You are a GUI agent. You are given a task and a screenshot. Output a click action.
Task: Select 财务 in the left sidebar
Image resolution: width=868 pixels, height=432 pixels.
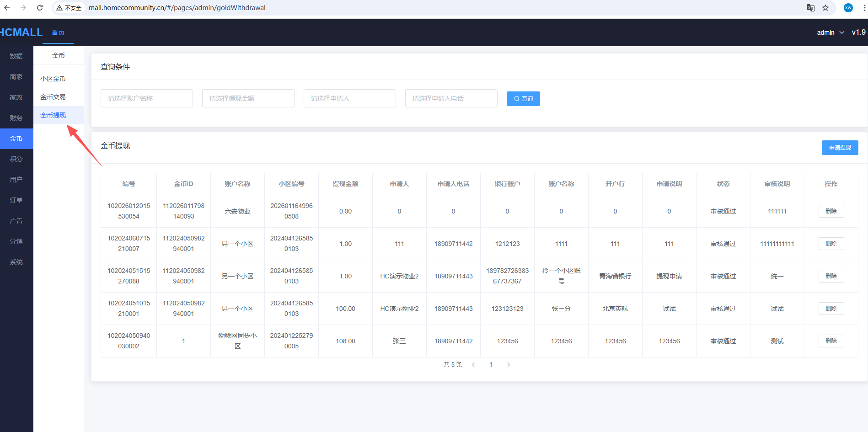[16, 118]
